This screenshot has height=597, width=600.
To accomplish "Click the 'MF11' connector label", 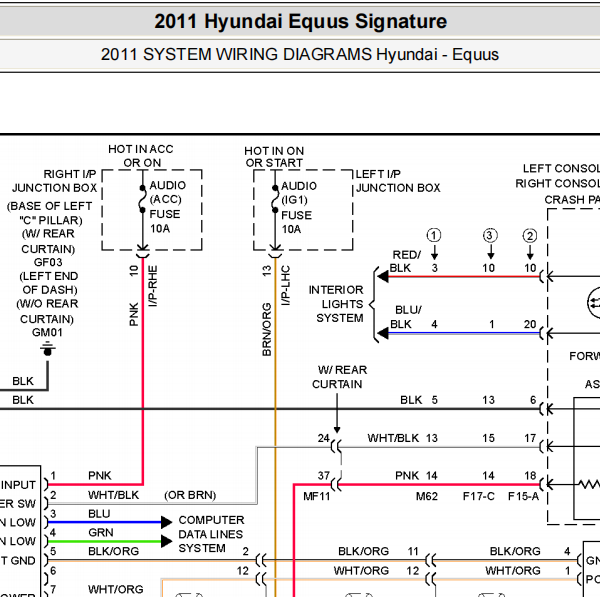I will tap(316, 497).
